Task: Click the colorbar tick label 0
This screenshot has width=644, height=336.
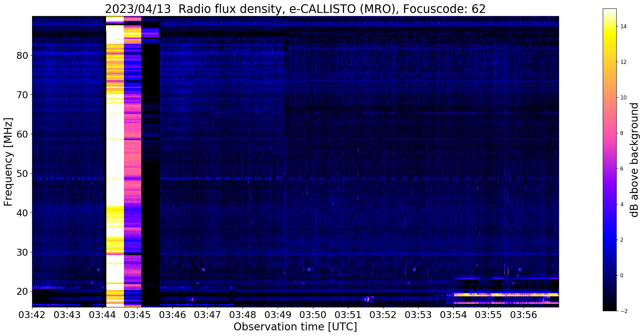Action: pyautogui.click(x=621, y=276)
